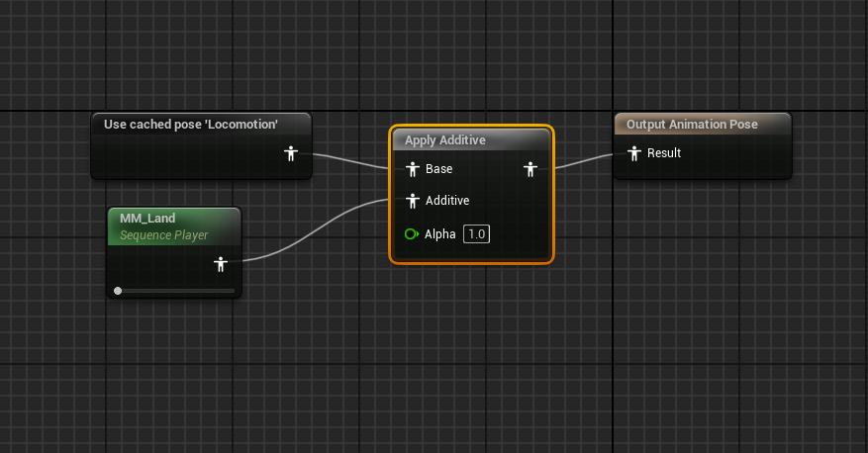Viewport: 868px width, 453px height.
Task: Click the Alpha pin label
Action: [x=440, y=234]
